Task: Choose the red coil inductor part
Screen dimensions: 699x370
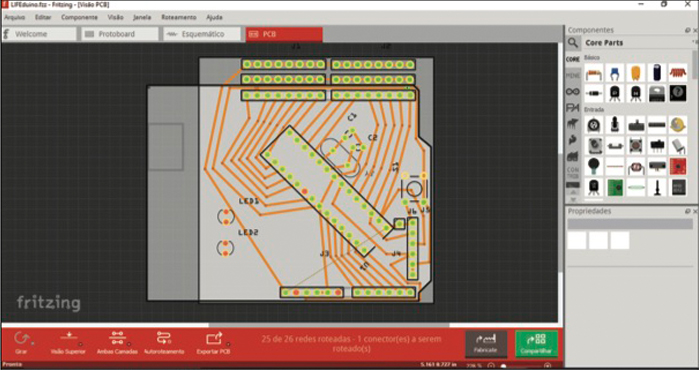Action: 678,72
